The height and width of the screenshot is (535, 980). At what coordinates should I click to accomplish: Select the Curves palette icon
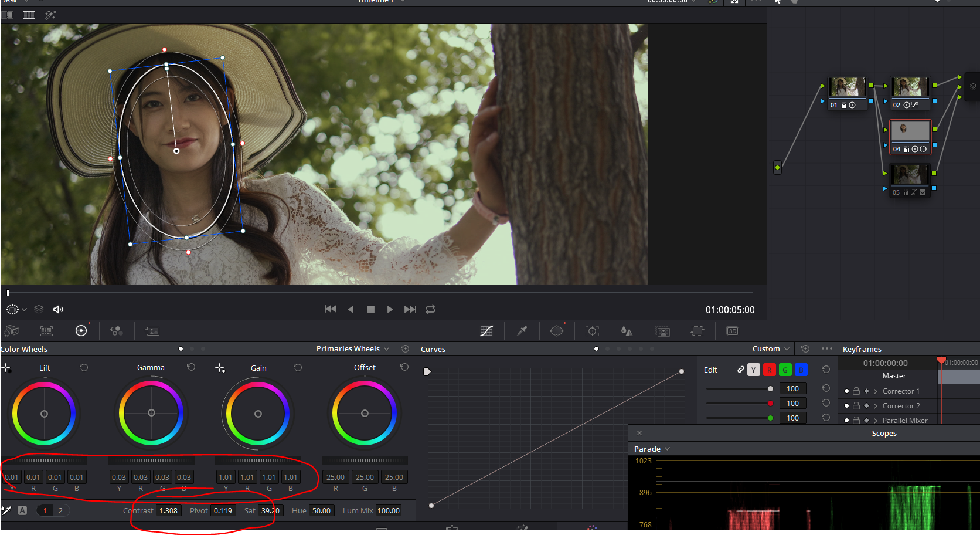pos(486,331)
